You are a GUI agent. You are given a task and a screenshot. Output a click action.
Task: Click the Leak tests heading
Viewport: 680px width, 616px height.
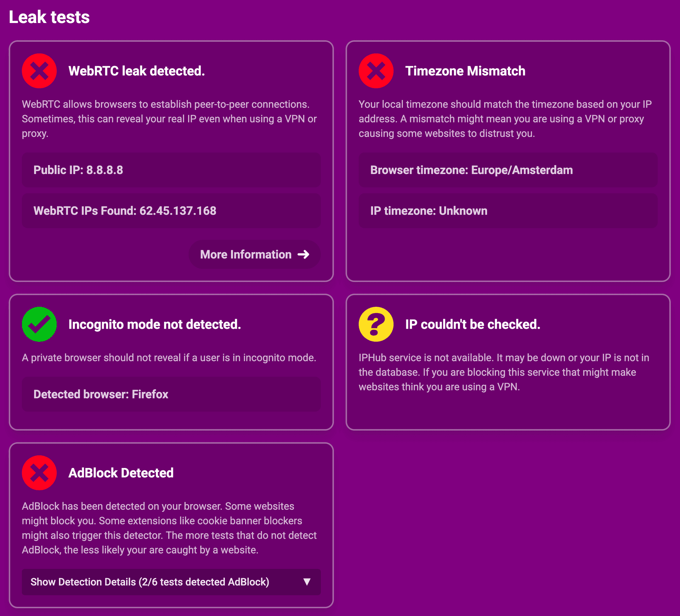coord(49,17)
